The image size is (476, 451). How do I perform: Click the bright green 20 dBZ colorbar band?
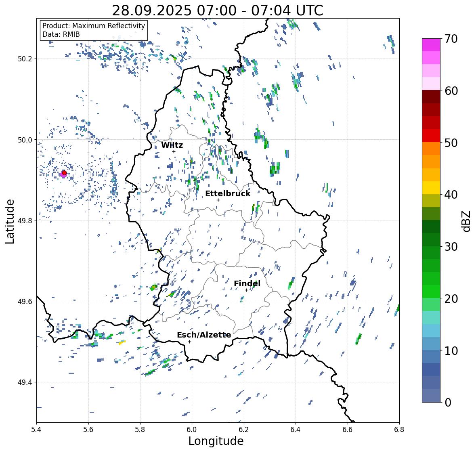(431, 292)
